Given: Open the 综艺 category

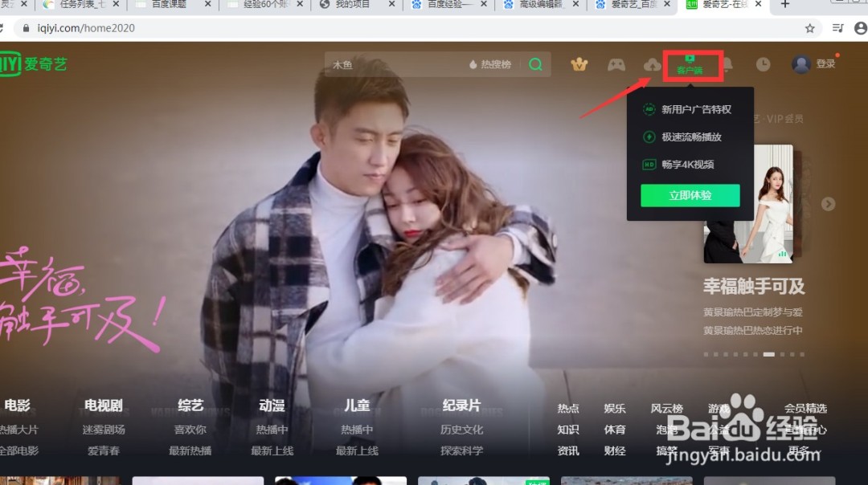Looking at the screenshot, I should tap(190, 406).
